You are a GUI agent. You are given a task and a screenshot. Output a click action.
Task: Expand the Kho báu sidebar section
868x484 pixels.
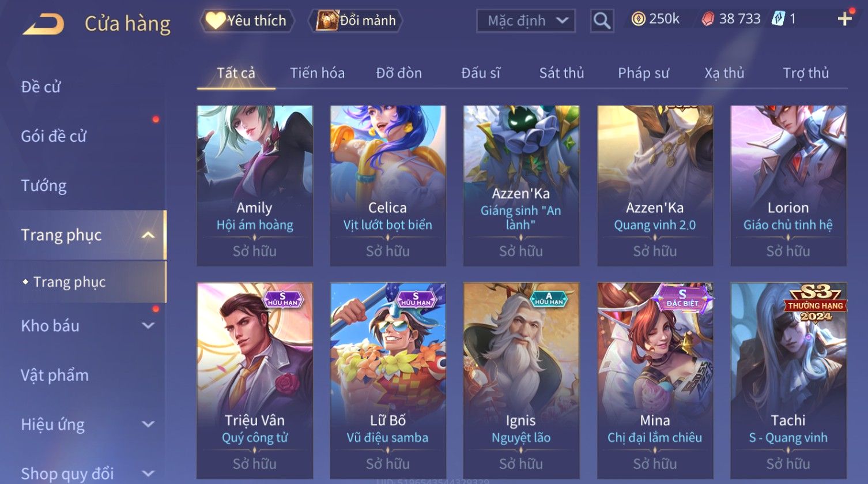tap(148, 325)
